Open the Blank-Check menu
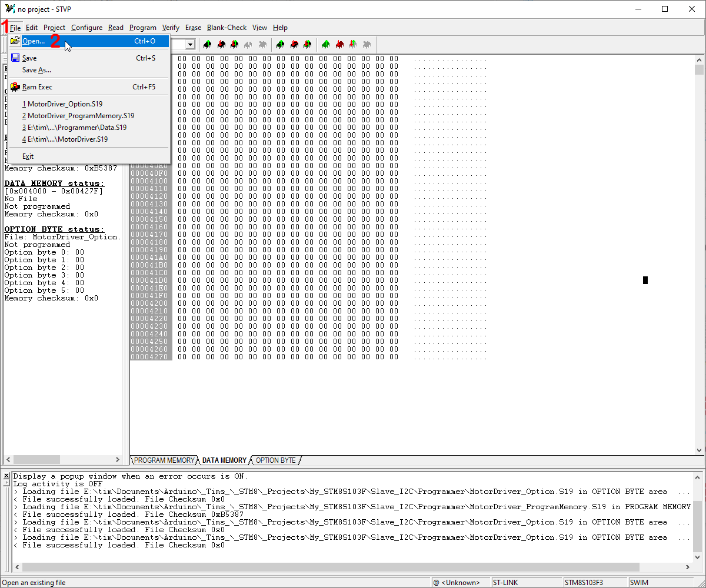This screenshot has width=706, height=588. [227, 28]
